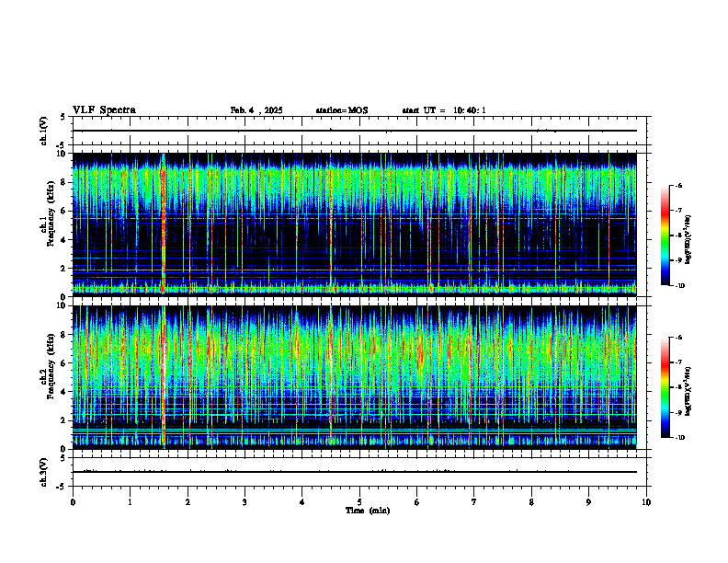This screenshot has height=563, width=728.
Task: Click the ch.3 voltage waveform trace
Action: click(x=354, y=472)
